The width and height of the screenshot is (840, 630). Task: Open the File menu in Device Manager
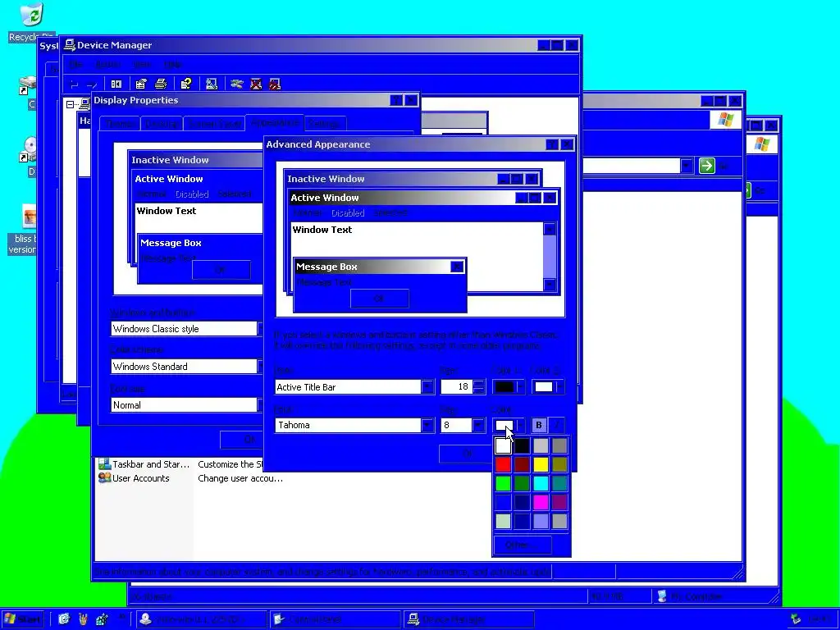click(x=76, y=64)
